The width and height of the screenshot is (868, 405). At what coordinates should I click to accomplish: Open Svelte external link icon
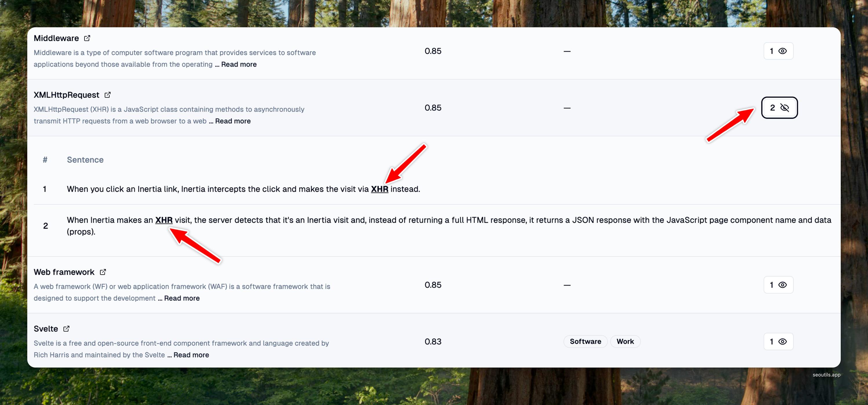pos(66,329)
